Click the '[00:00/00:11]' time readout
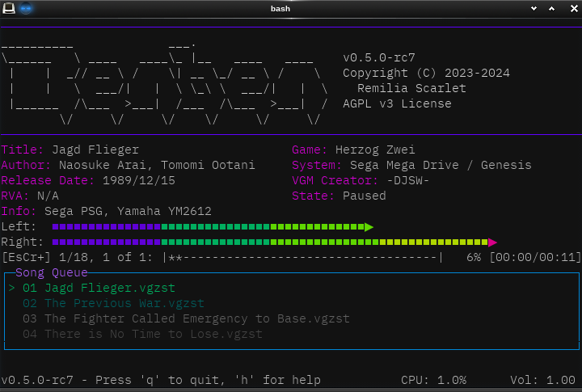 535,257
